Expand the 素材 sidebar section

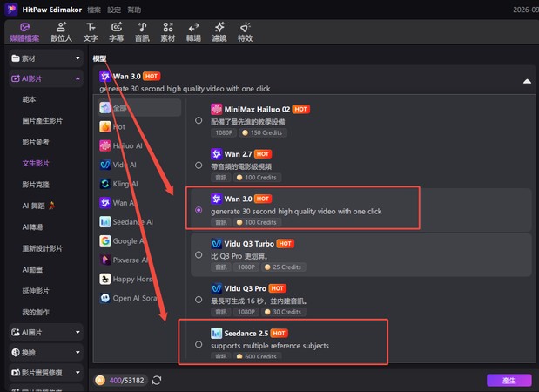tap(46, 58)
